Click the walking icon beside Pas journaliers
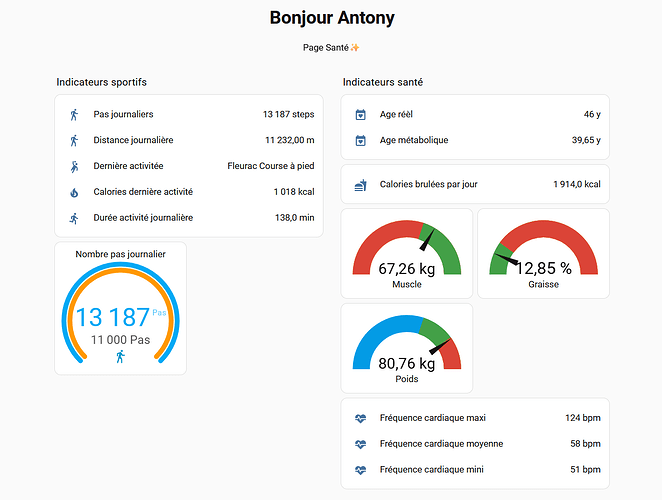662x500 pixels. [x=73, y=115]
